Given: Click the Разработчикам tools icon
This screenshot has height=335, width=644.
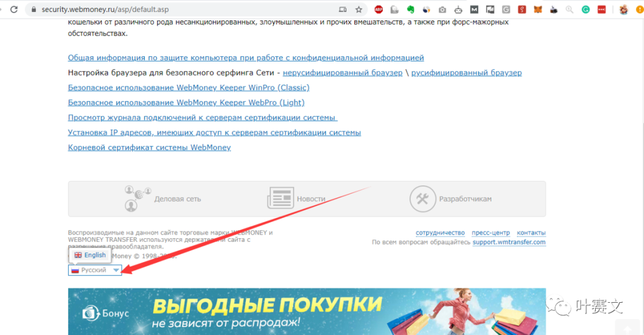Looking at the screenshot, I should pos(422,199).
